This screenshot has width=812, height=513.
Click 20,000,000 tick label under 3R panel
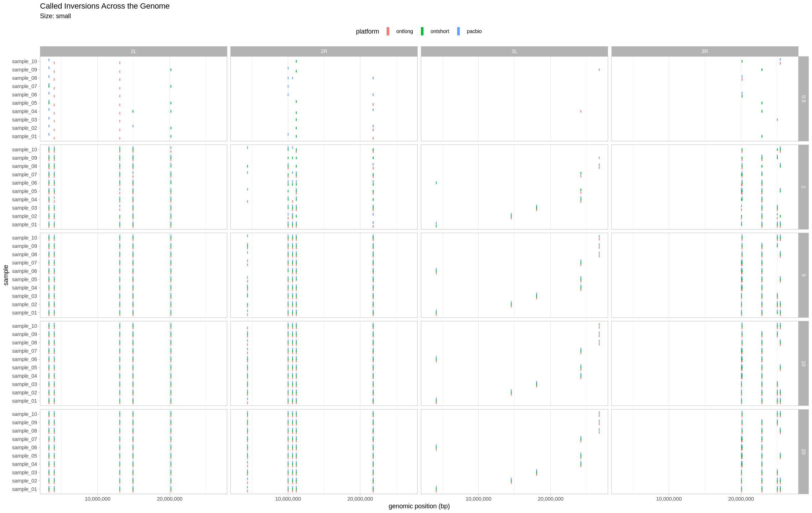[x=741, y=499]
